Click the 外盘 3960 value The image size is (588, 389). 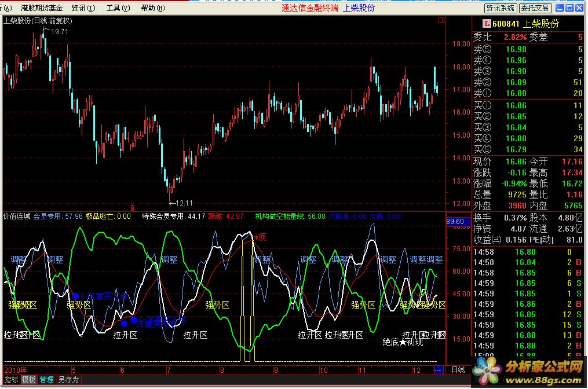(517, 205)
